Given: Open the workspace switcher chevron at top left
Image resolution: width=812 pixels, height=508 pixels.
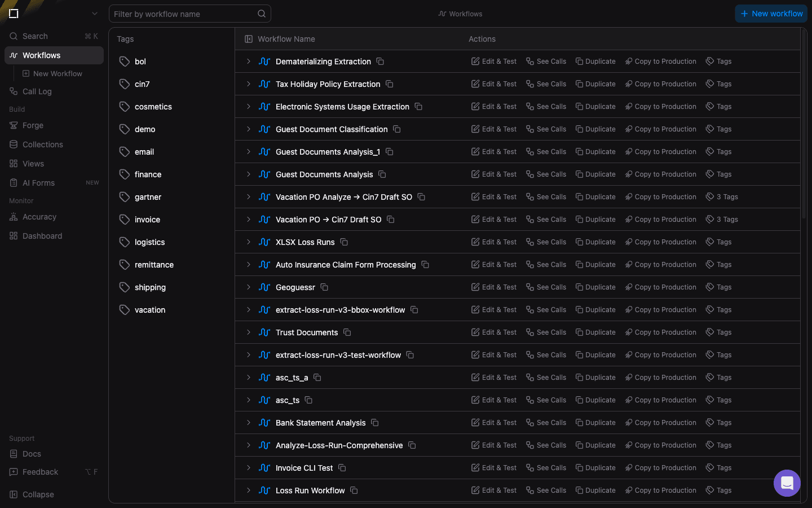Looking at the screenshot, I should pos(94,13).
